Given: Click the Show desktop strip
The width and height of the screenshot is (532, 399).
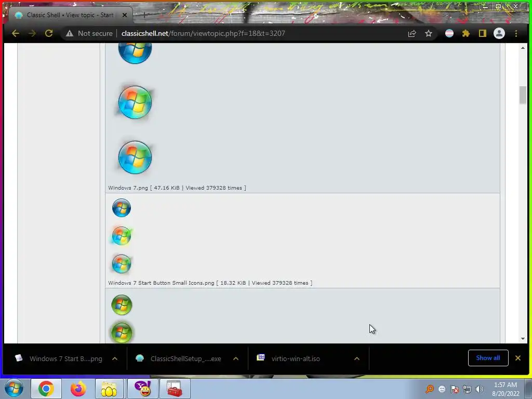Looking at the screenshot, I should click(x=528, y=389).
